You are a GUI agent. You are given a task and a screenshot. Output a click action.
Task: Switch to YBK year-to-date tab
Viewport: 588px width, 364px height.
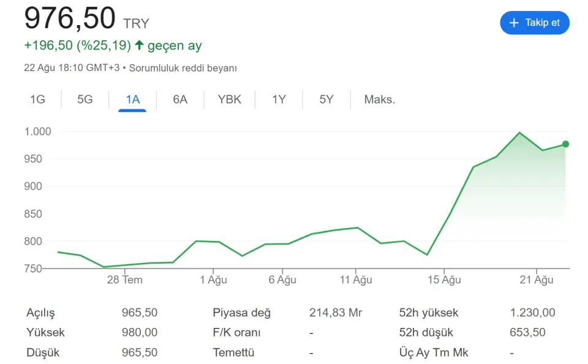pyautogui.click(x=230, y=100)
